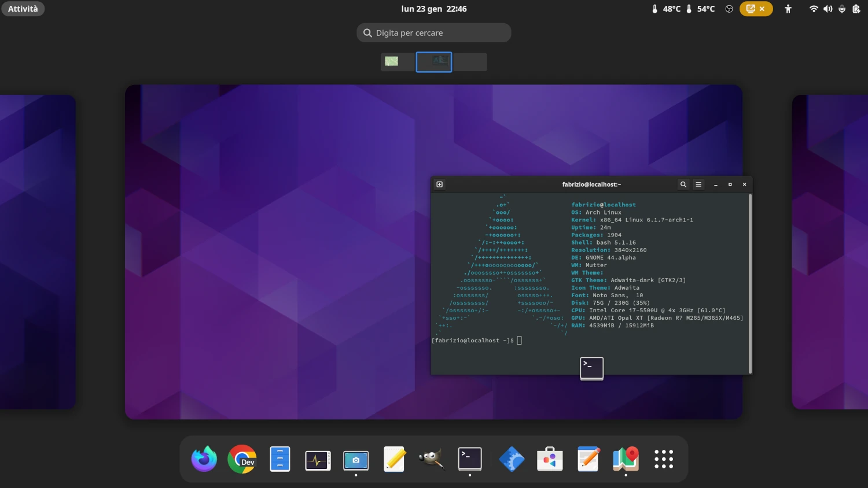
Task: Open the terminal hamburger menu
Action: pyautogui.click(x=698, y=184)
